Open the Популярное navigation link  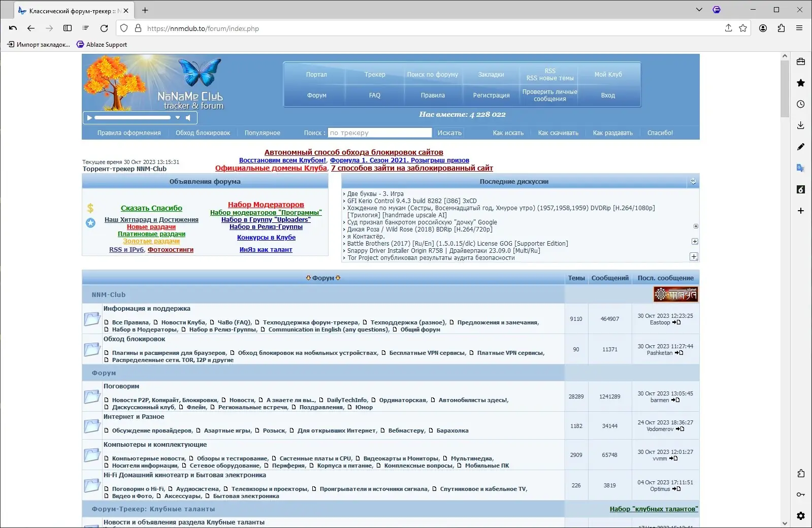point(263,133)
